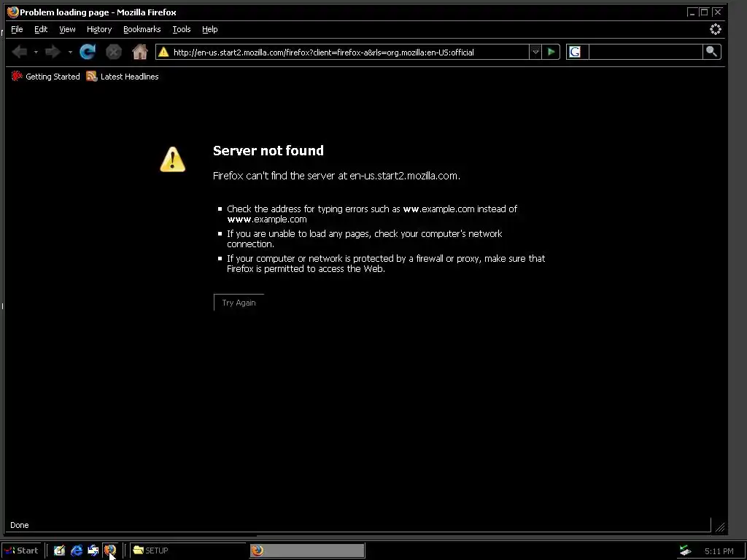Open the Help menu
Screen dimensions: 747x560
click(x=209, y=29)
